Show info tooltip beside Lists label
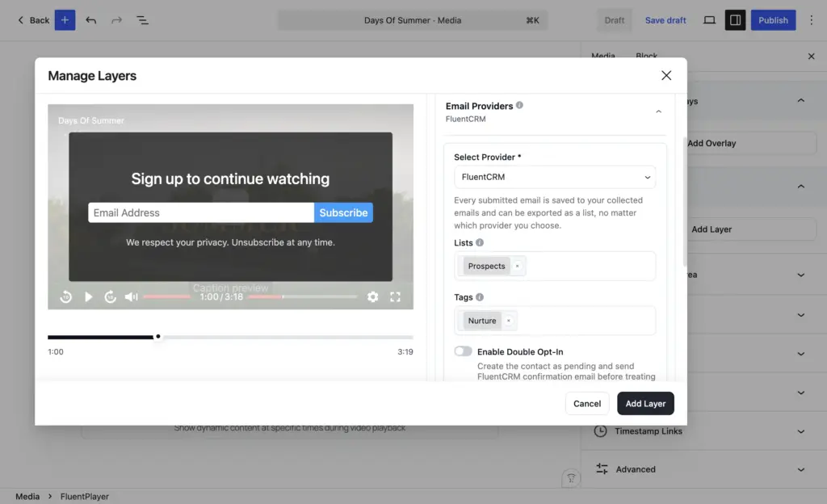Viewport: 827px width, 504px height. (x=480, y=242)
